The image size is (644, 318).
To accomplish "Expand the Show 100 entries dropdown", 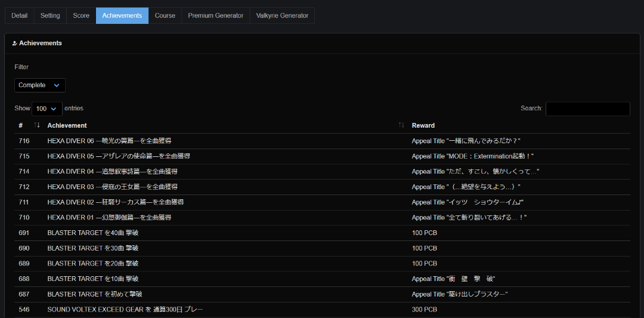I will (x=47, y=109).
